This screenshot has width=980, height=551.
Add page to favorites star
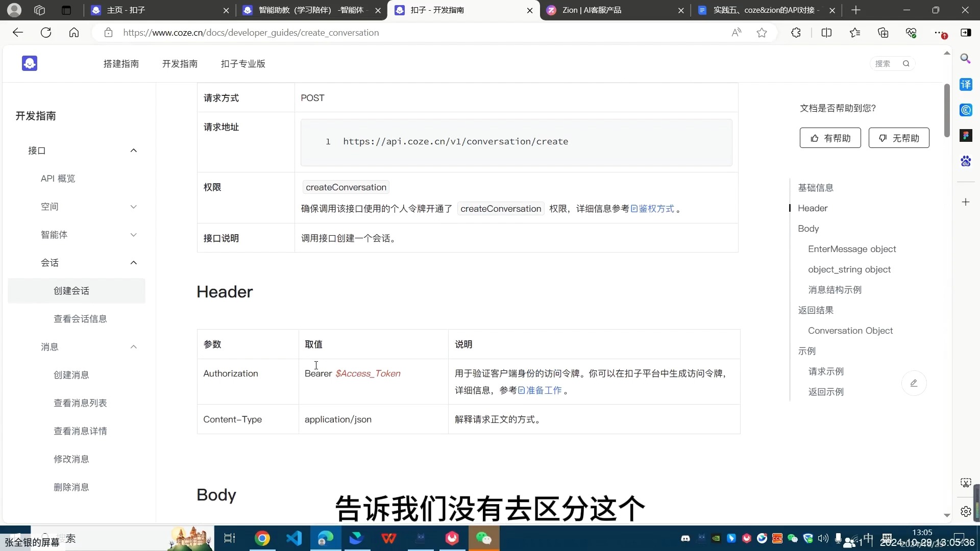[x=762, y=33]
